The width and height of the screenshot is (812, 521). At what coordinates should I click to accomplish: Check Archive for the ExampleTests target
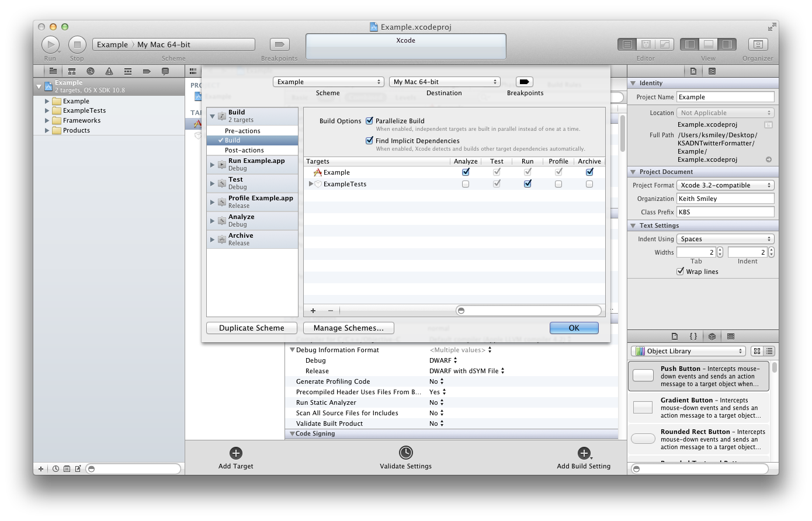point(589,184)
